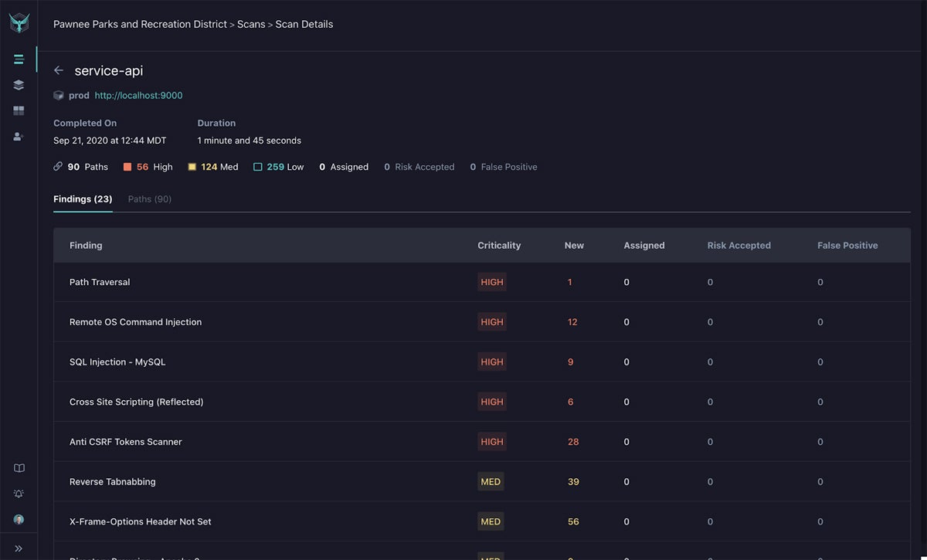Click the new count for Anti CSRF Tokens Scanner
This screenshot has width=927, height=560.
(x=573, y=441)
